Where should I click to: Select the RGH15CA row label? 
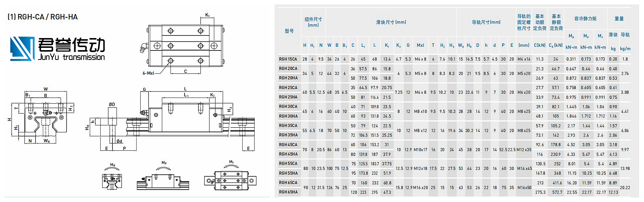click(x=288, y=59)
